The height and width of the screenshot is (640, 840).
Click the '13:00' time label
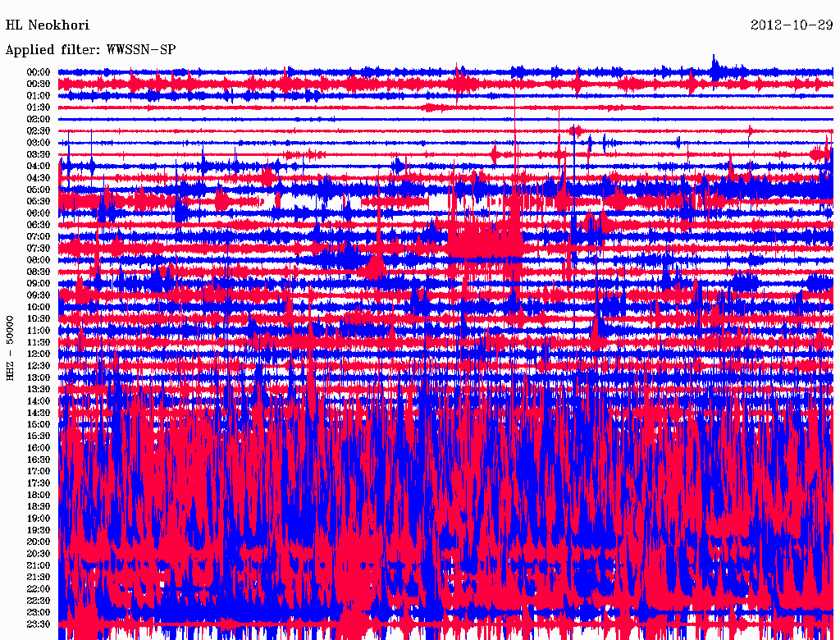click(39, 378)
